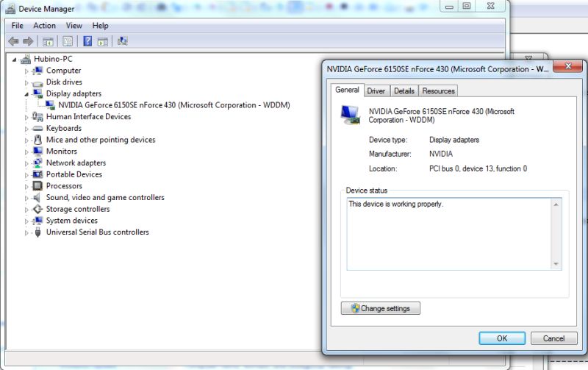
Task: Expand the Keyboards node
Action: tap(26, 129)
